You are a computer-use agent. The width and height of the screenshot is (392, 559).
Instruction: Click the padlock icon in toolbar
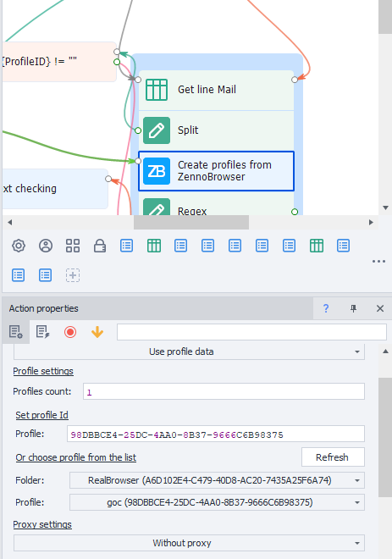pos(100,246)
